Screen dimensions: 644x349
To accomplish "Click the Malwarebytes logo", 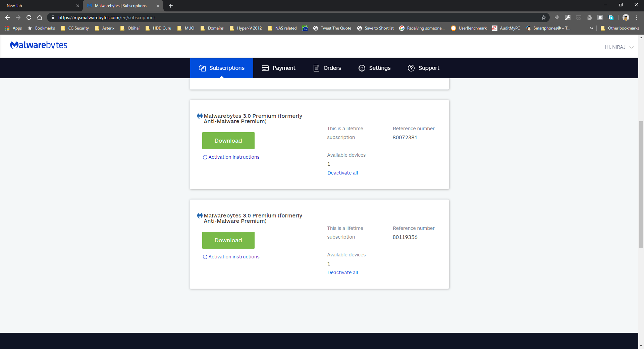I will click(x=39, y=45).
